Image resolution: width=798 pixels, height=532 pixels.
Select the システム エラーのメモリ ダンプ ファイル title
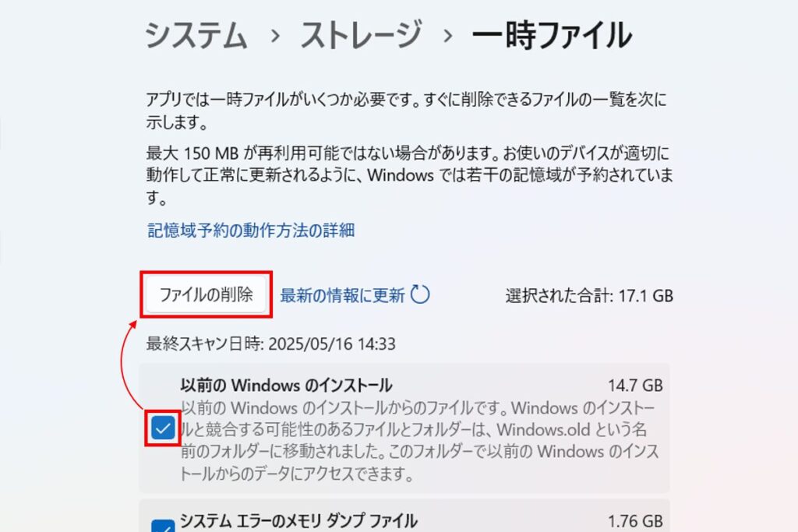point(298,521)
